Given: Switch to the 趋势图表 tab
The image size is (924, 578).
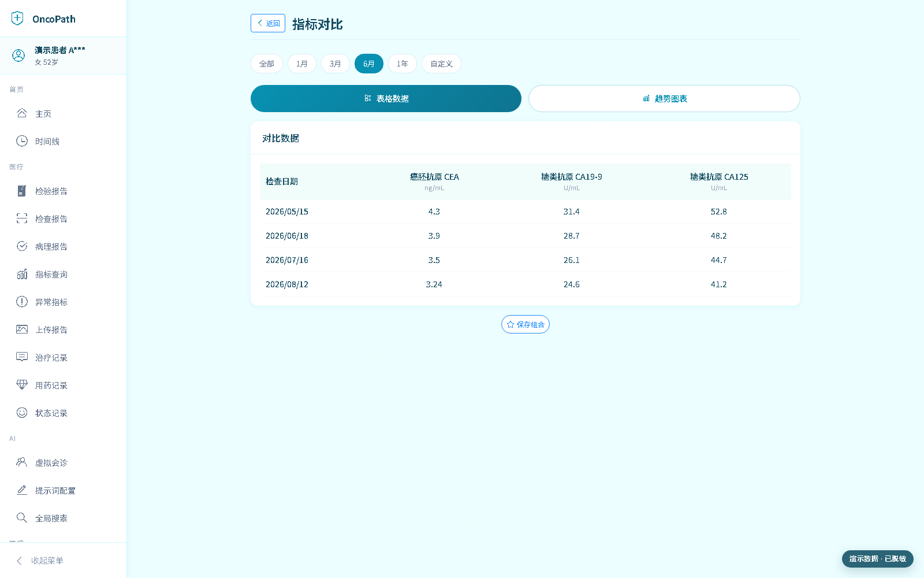Looking at the screenshot, I should coord(664,98).
